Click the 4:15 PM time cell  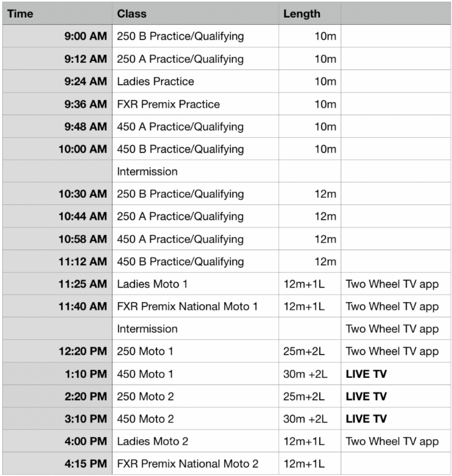tap(86, 464)
